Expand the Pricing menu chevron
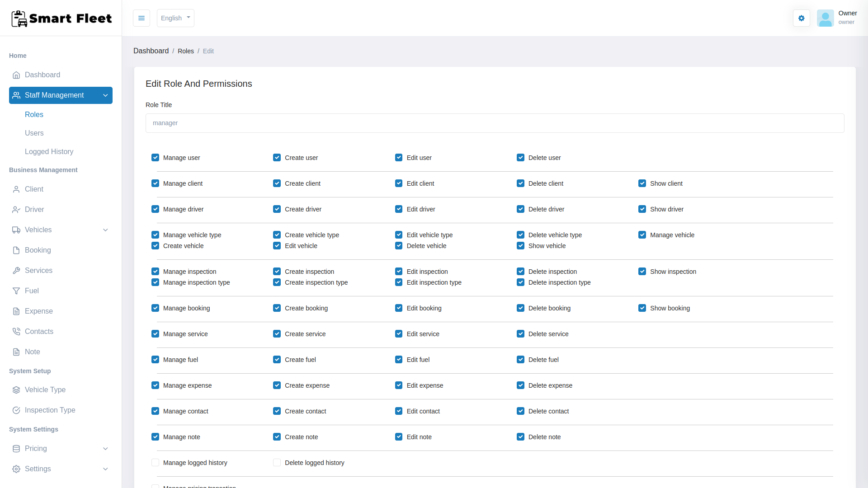Image resolution: width=868 pixels, height=488 pixels. point(105,449)
